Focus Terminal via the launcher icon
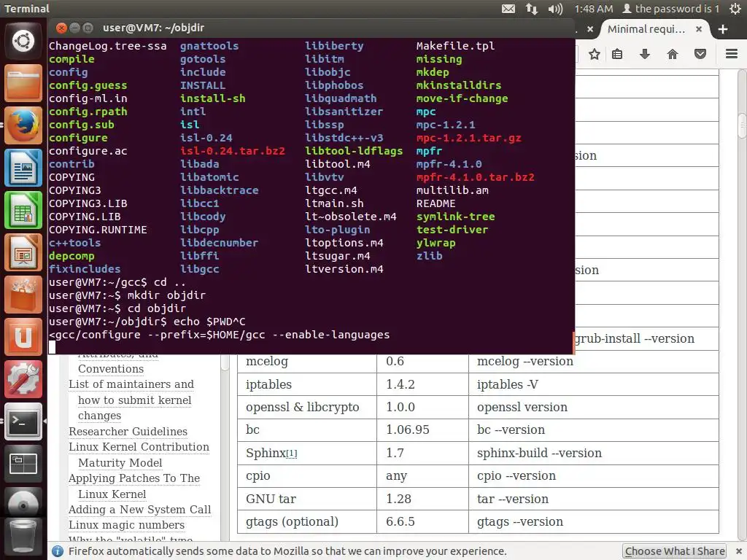Viewport: 747px width, 560px height. pyautogui.click(x=23, y=421)
